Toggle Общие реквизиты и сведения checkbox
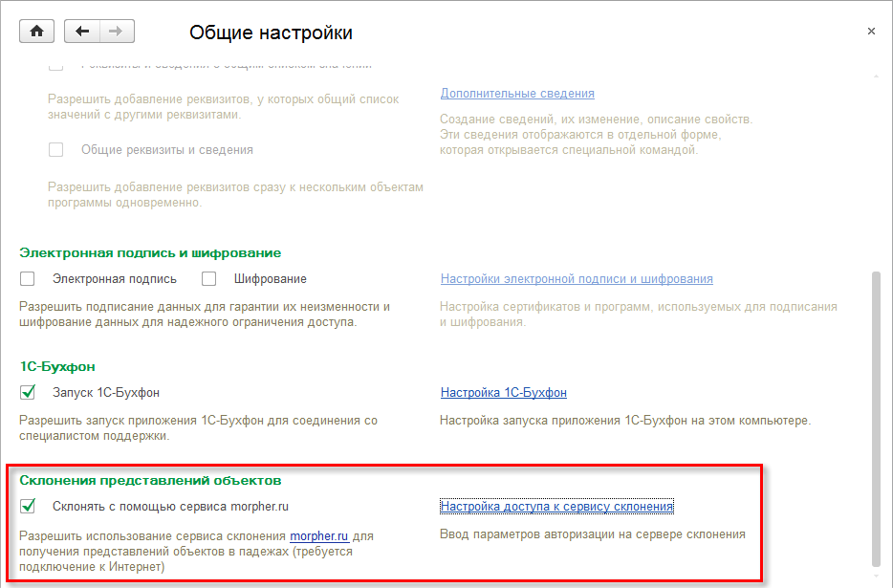 (x=55, y=150)
